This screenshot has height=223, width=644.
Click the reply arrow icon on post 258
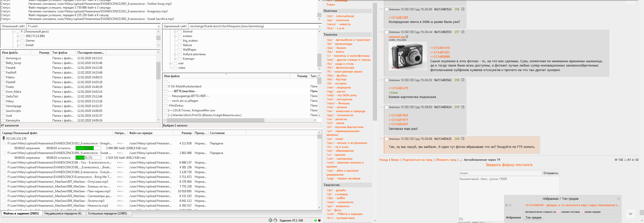pos(463,80)
